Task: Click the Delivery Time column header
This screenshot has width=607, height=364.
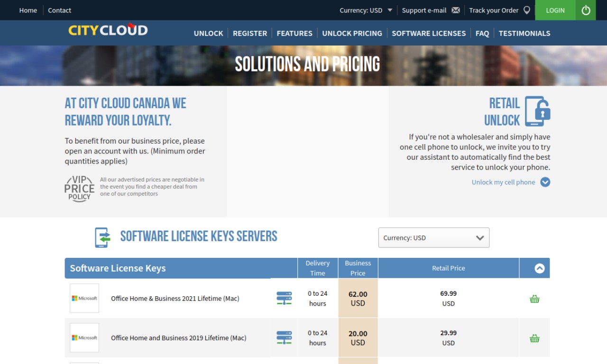Action: (x=318, y=268)
